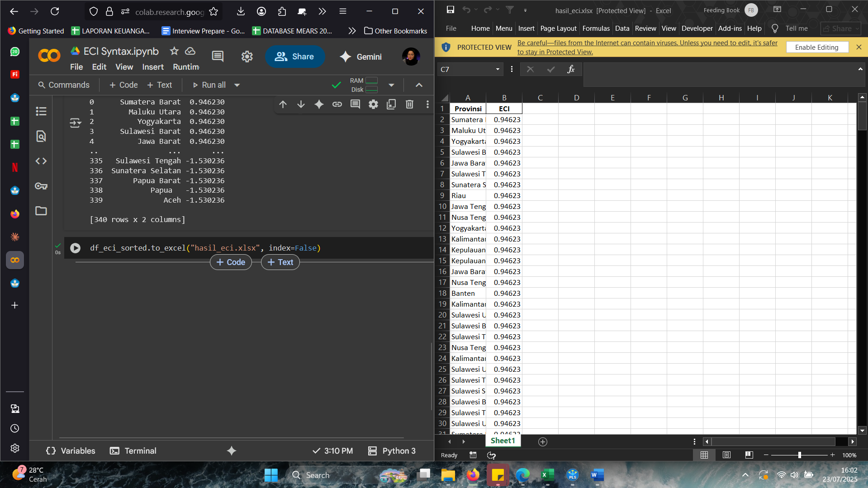
Task: Adjust the Excel zoom slider
Action: coord(799,455)
